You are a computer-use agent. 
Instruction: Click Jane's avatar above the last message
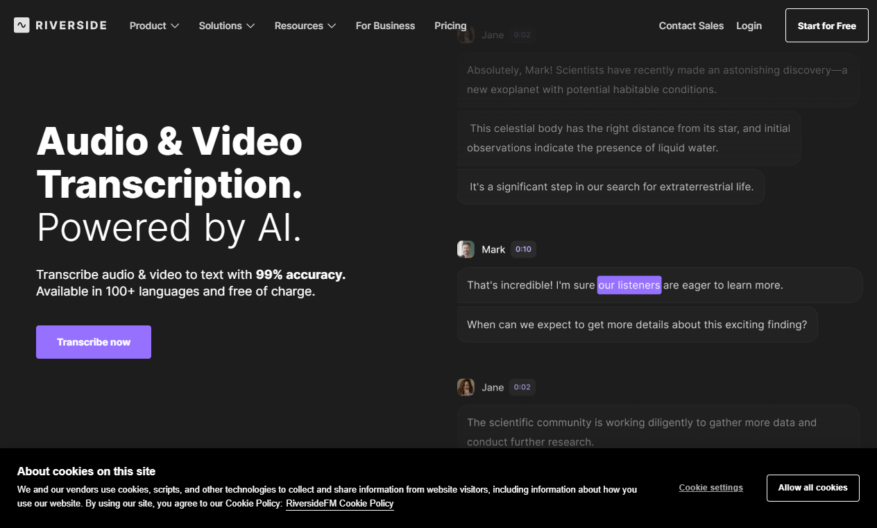coord(466,387)
